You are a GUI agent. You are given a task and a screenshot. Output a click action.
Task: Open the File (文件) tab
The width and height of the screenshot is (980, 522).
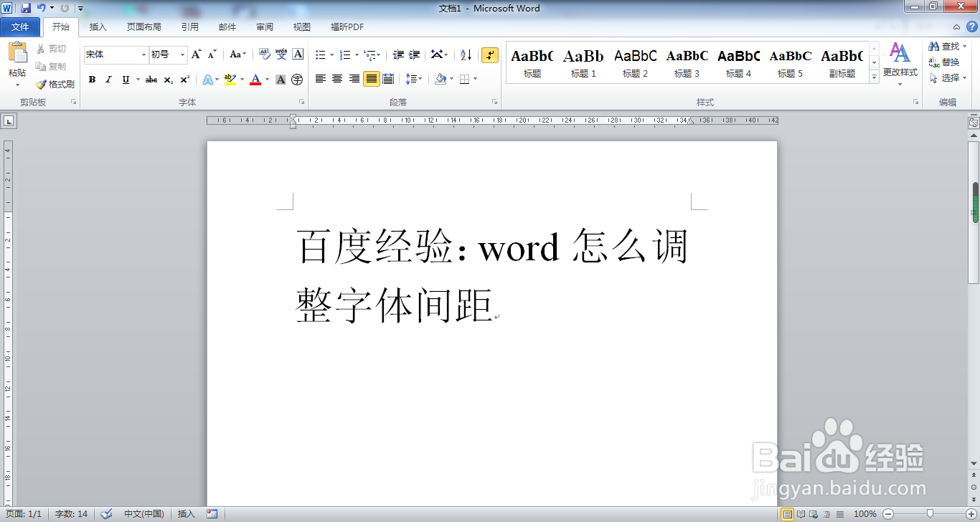pyautogui.click(x=20, y=27)
